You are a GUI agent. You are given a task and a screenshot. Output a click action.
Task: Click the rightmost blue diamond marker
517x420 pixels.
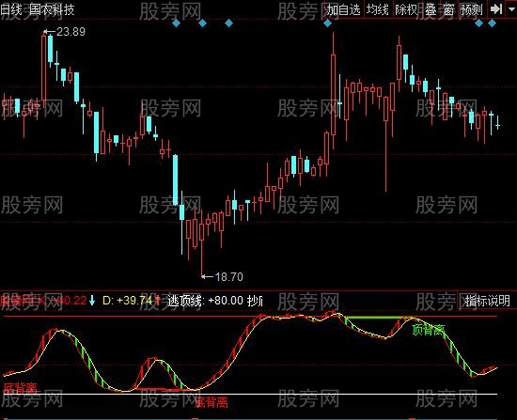492,23
